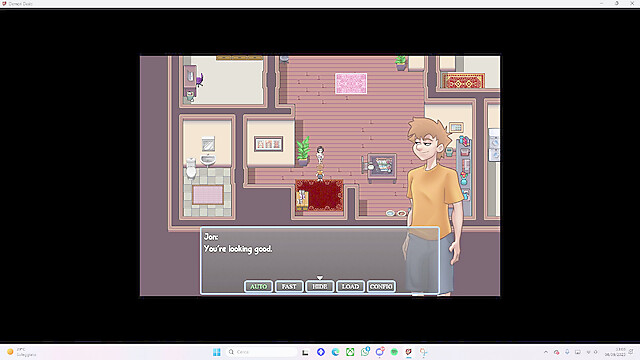Open the chat app with red badge
640x360 pixels.
point(380,351)
